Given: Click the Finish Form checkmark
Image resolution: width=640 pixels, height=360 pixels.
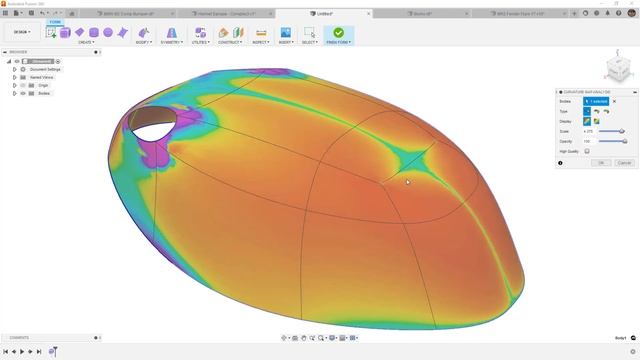Looking at the screenshot, I should tap(338, 32).
